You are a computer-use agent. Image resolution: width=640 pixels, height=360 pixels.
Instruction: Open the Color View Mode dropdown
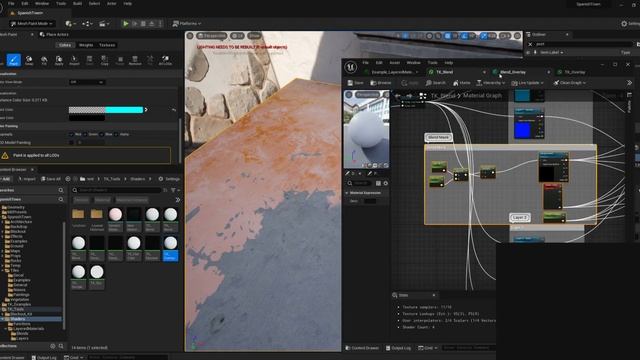point(87,82)
